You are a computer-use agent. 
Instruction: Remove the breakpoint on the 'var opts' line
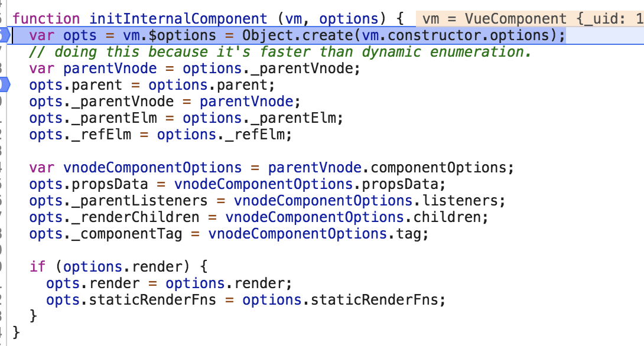click(3, 35)
